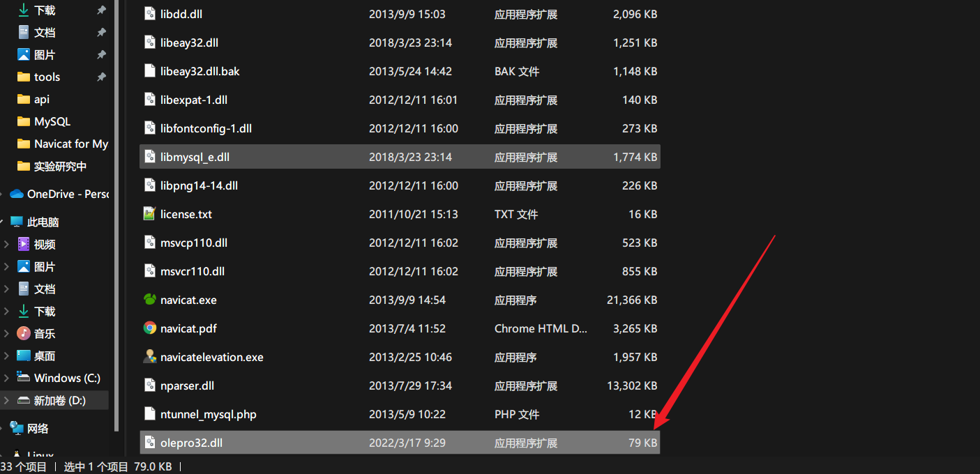
Task: Expand the OneDrive tree node
Action: (x=2, y=194)
